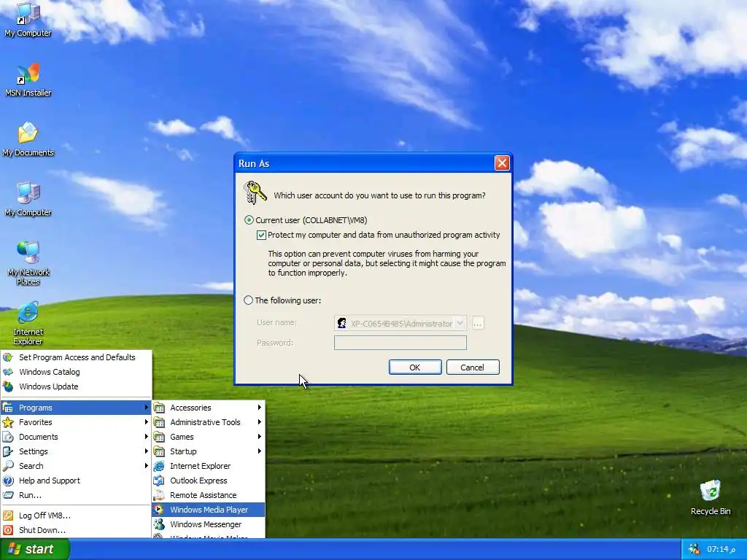Click the Set Program Access and Defaults icon
The width and height of the screenshot is (747, 560).
tap(7, 357)
